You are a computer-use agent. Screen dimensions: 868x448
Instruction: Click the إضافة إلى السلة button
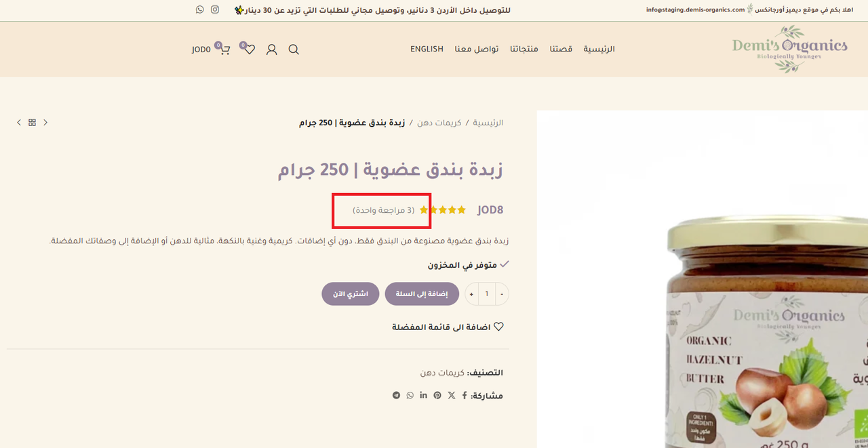click(x=422, y=294)
